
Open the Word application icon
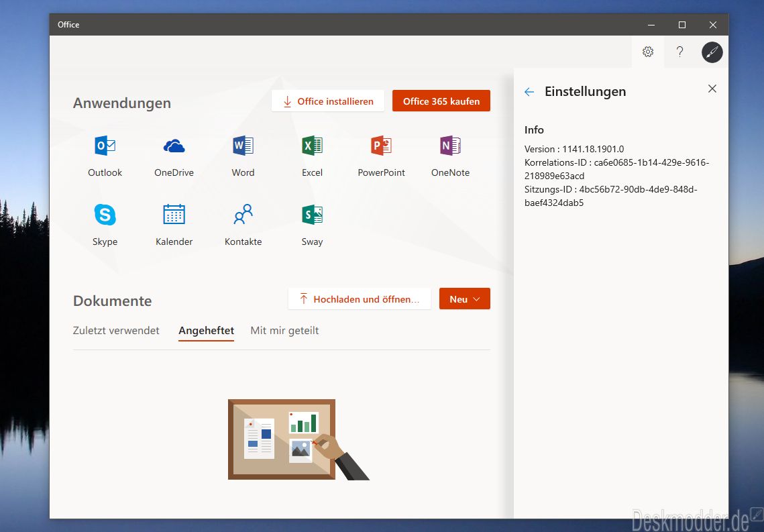click(x=243, y=146)
